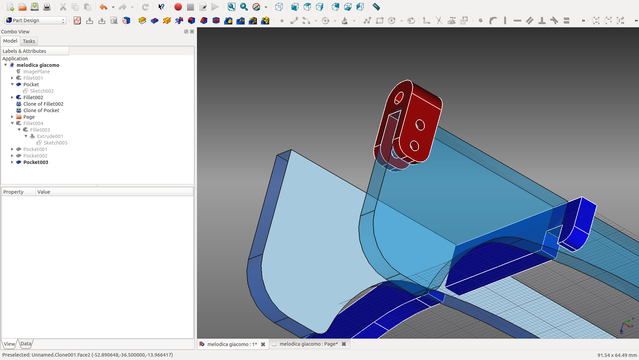The image size is (639, 360).
Task: Select the Measure Distance ruler tool
Action: click(x=376, y=7)
